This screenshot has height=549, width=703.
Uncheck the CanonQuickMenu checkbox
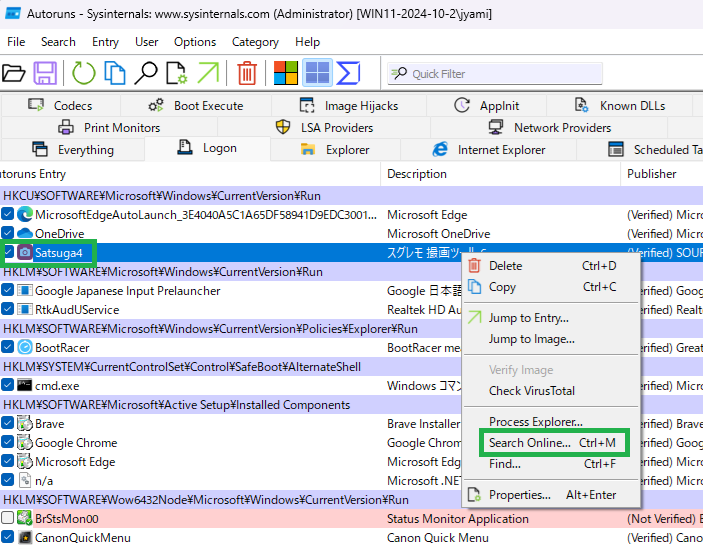(x=7, y=536)
